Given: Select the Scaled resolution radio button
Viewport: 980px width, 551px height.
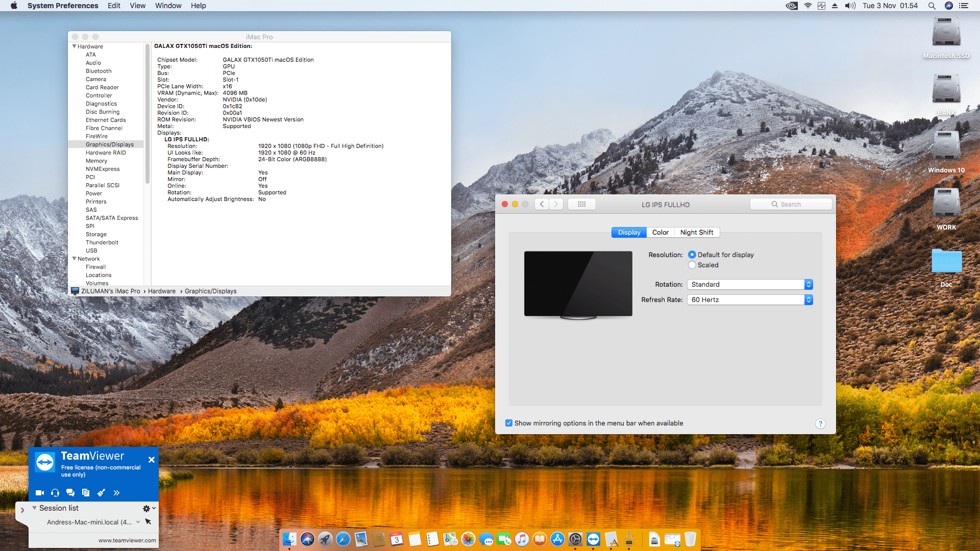Looking at the screenshot, I should (x=692, y=265).
